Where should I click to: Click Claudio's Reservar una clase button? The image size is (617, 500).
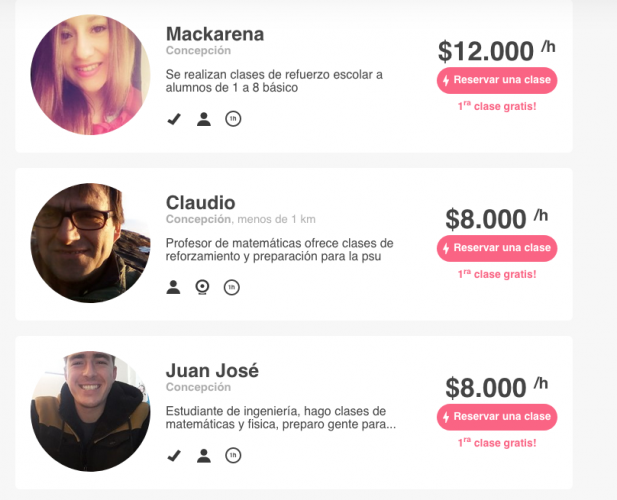[497, 248]
